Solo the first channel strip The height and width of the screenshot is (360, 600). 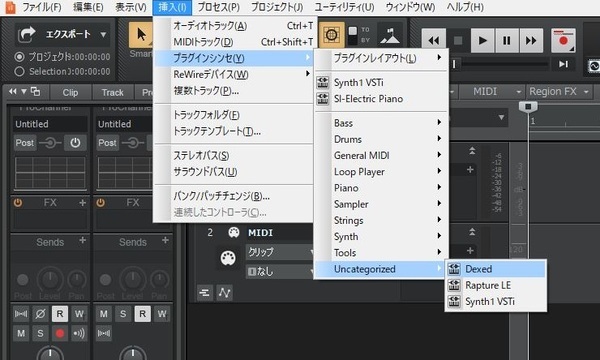[x=40, y=333]
